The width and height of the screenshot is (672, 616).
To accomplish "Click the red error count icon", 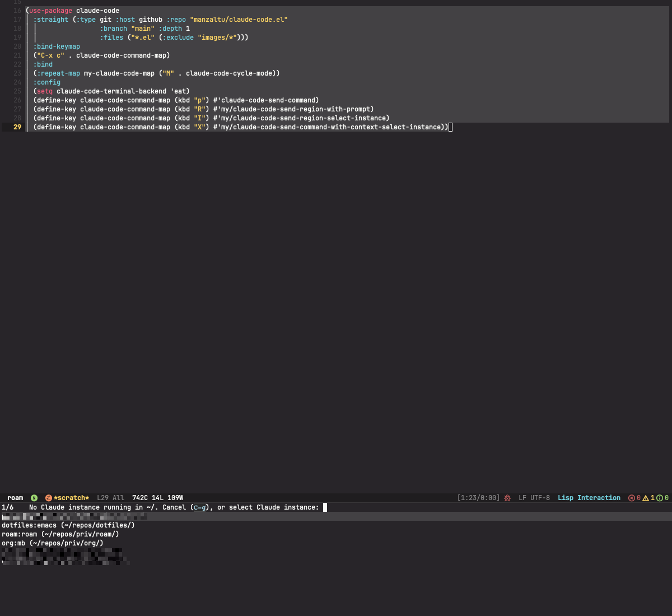I will point(632,498).
